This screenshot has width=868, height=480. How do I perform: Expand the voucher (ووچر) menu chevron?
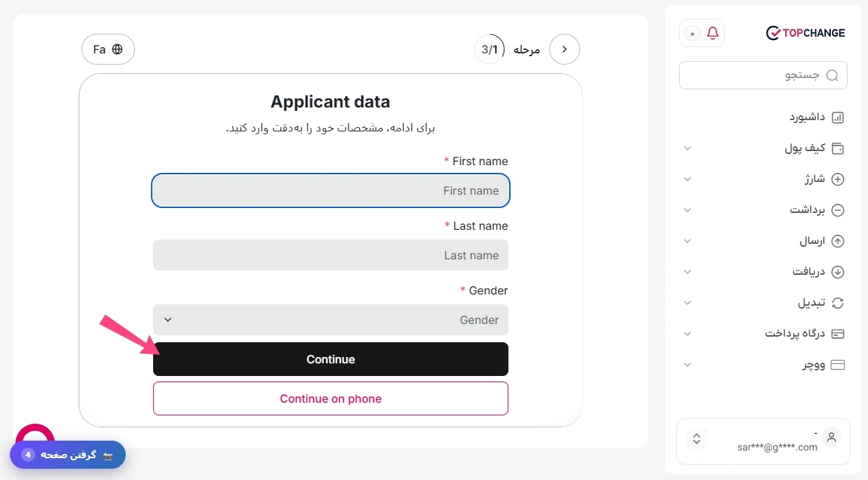click(x=688, y=365)
